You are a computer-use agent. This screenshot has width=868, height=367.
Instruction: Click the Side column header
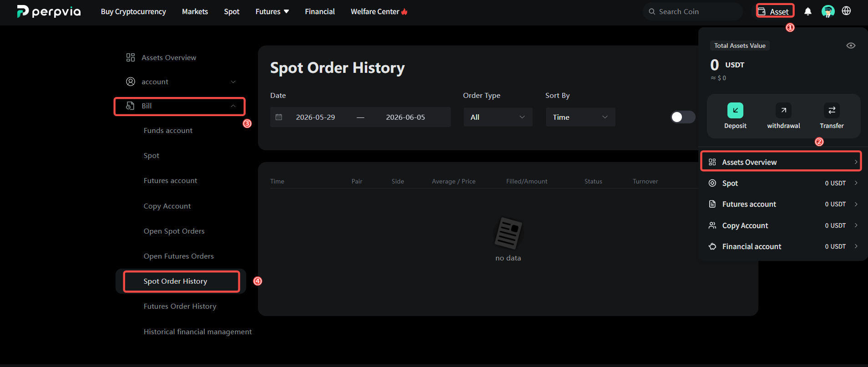[x=398, y=181]
